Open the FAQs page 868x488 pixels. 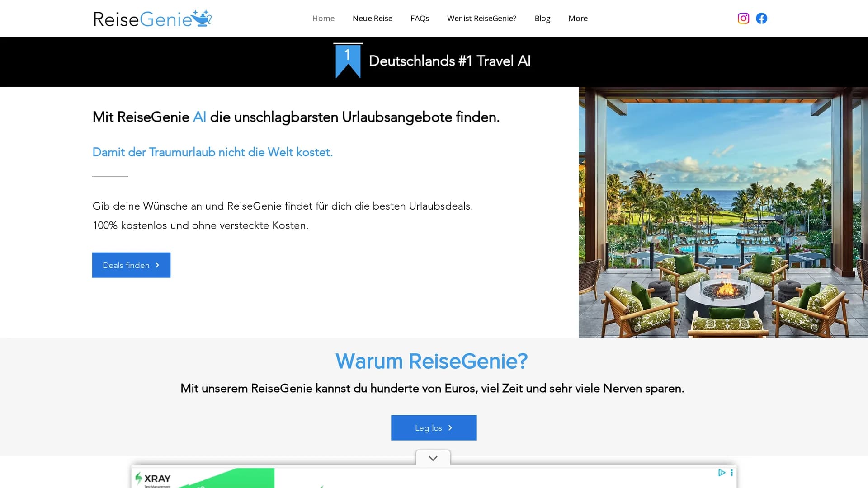[x=420, y=19]
